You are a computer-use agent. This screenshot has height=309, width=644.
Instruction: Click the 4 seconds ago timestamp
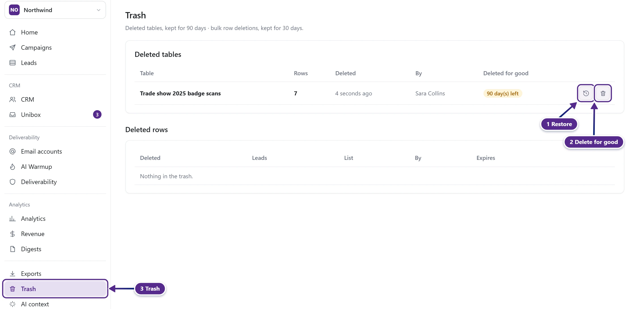click(354, 93)
